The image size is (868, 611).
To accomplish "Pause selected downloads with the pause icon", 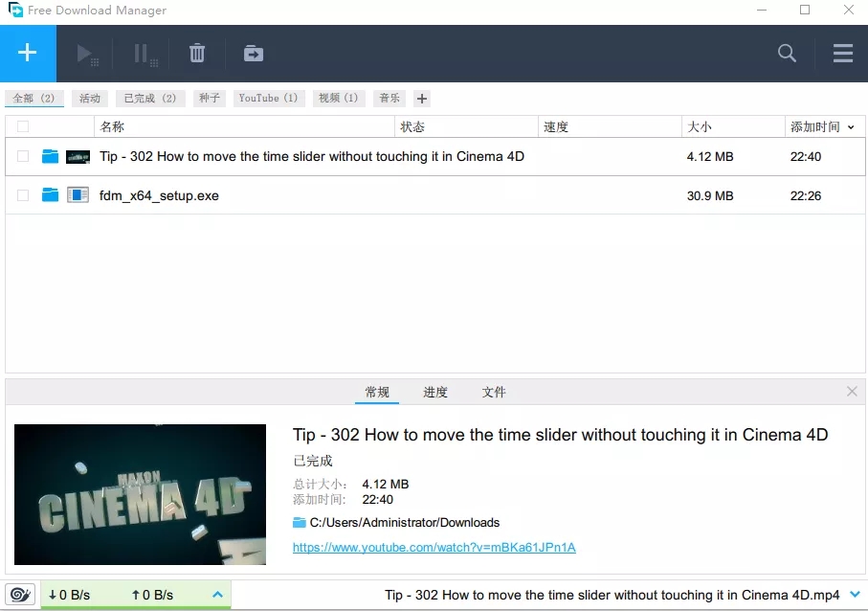I will coord(145,55).
